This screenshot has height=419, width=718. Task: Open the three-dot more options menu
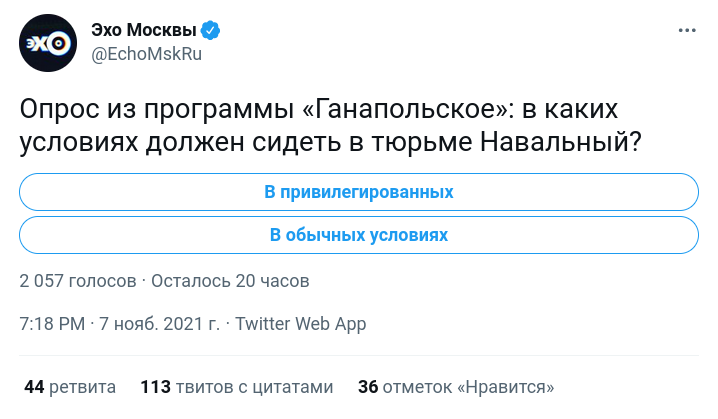click(687, 31)
